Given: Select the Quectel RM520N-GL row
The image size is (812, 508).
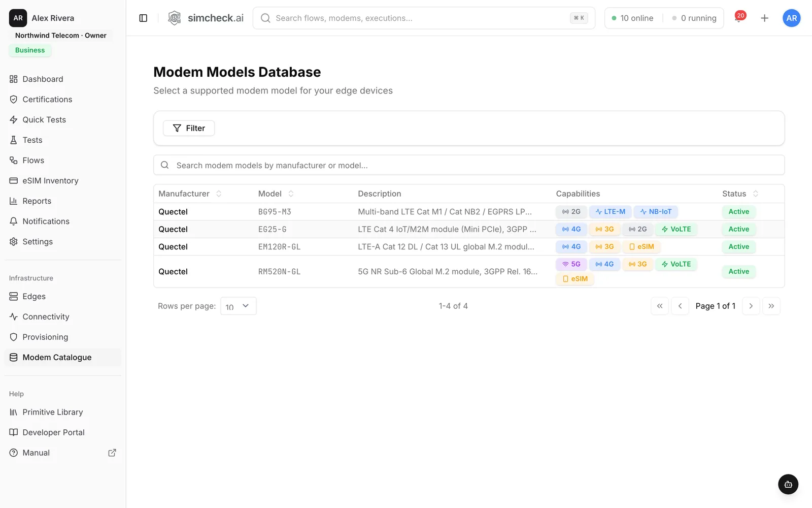Looking at the screenshot, I should (x=469, y=272).
